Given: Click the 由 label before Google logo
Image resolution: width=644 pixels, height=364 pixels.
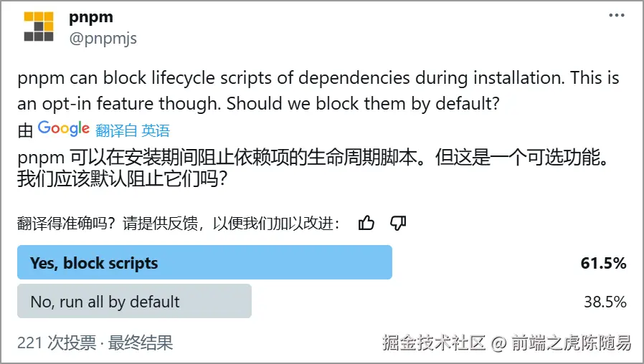Looking at the screenshot, I should pyautogui.click(x=26, y=130).
